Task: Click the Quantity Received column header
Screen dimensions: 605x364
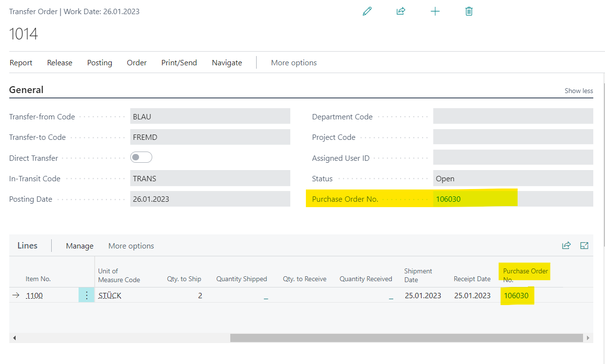Action: (366, 279)
